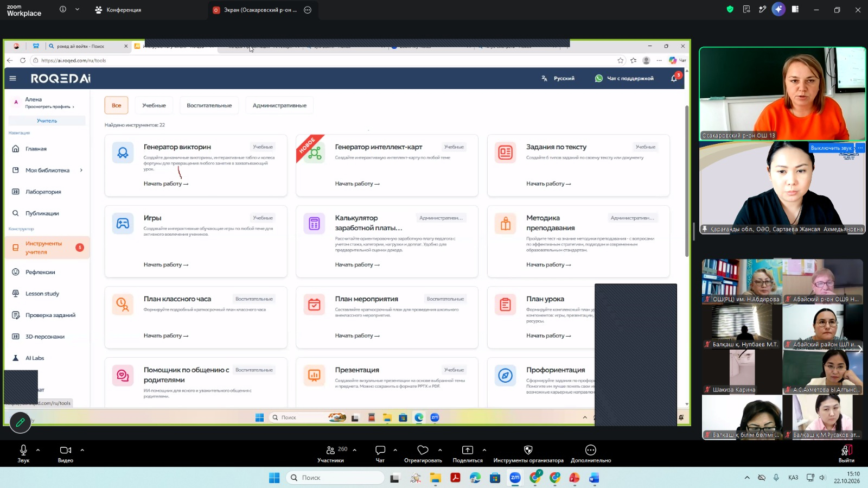The height and width of the screenshot is (488, 868).
Task: Open Дополнительно more options
Action: [x=591, y=453]
